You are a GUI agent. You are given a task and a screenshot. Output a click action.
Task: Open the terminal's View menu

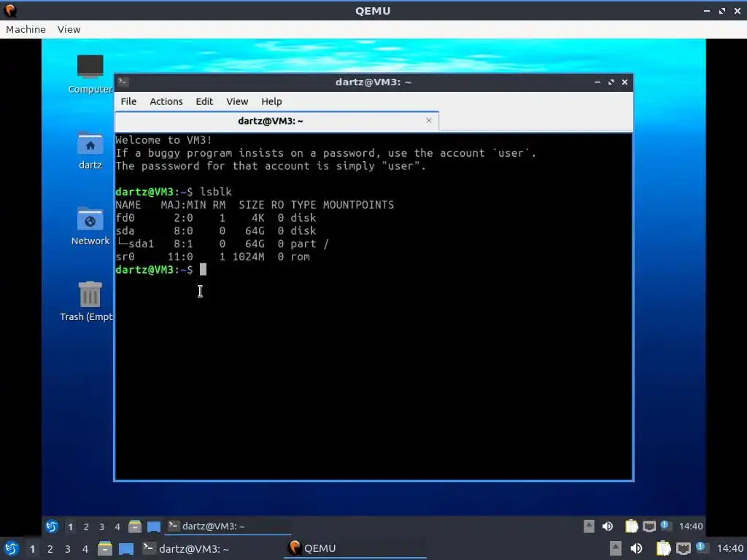(x=237, y=101)
